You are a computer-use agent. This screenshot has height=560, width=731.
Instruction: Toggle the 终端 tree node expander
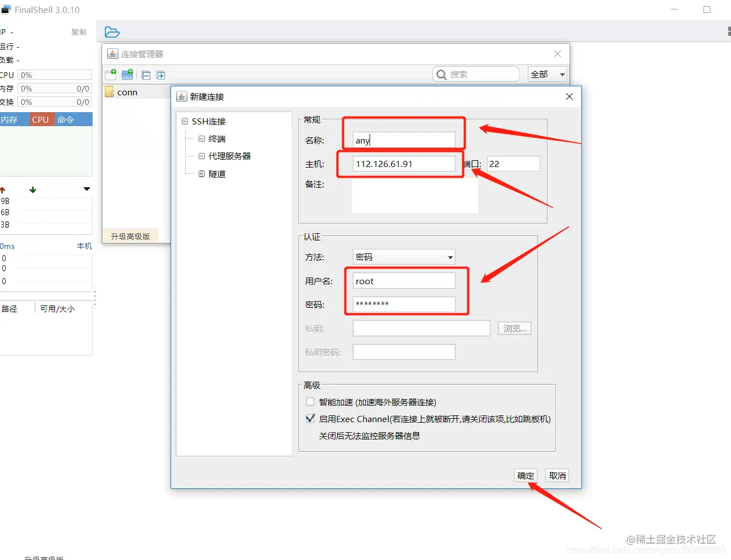201,138
